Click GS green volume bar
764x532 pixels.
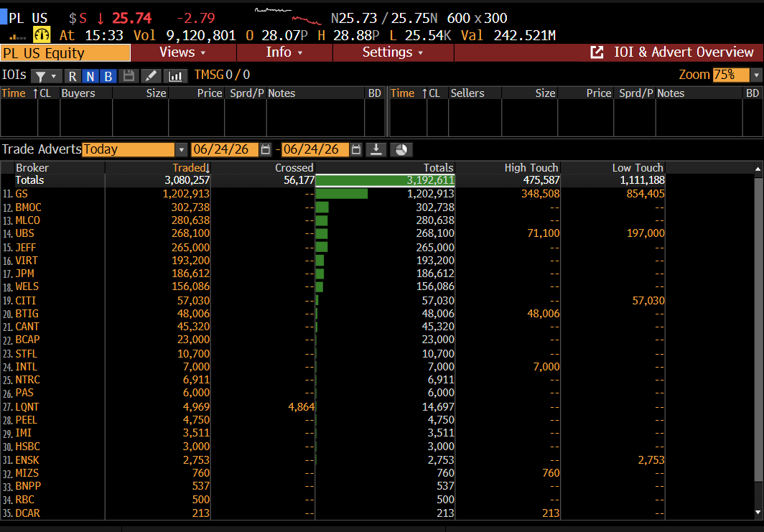click(x=342, y=194)
